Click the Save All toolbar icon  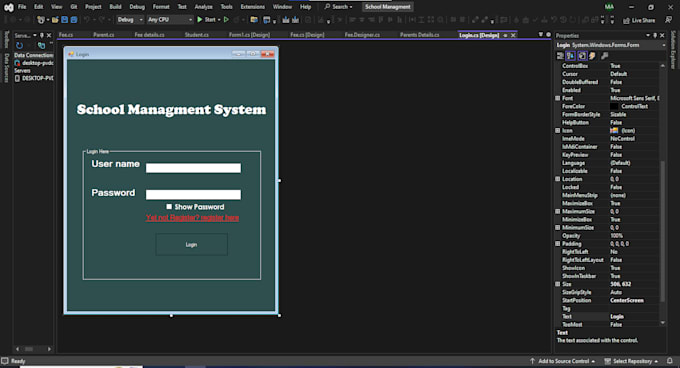coord(74,20)
